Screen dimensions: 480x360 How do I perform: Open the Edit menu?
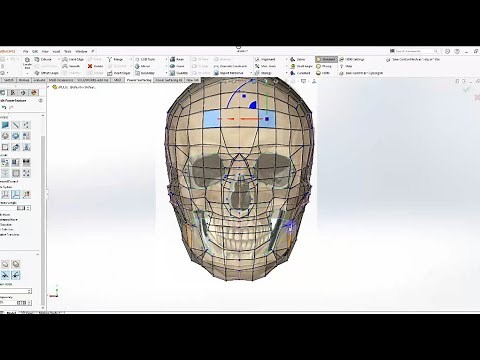tap(35, 52)
